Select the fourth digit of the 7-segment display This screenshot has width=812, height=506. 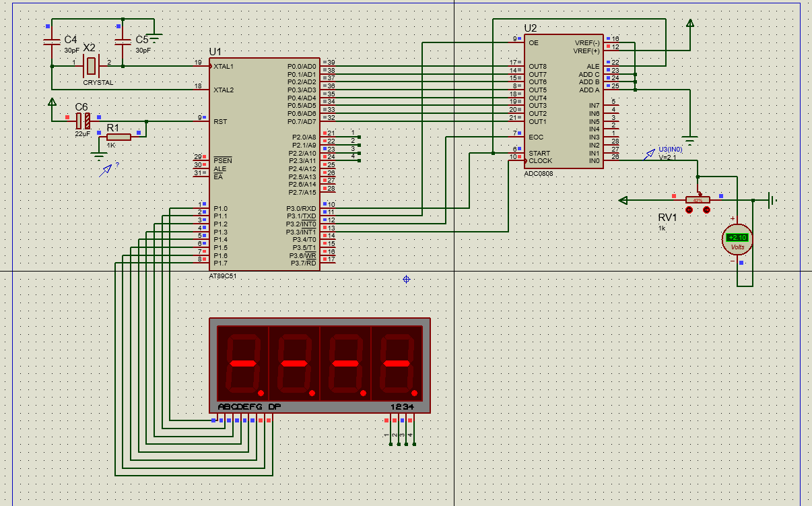pos(397,363)
